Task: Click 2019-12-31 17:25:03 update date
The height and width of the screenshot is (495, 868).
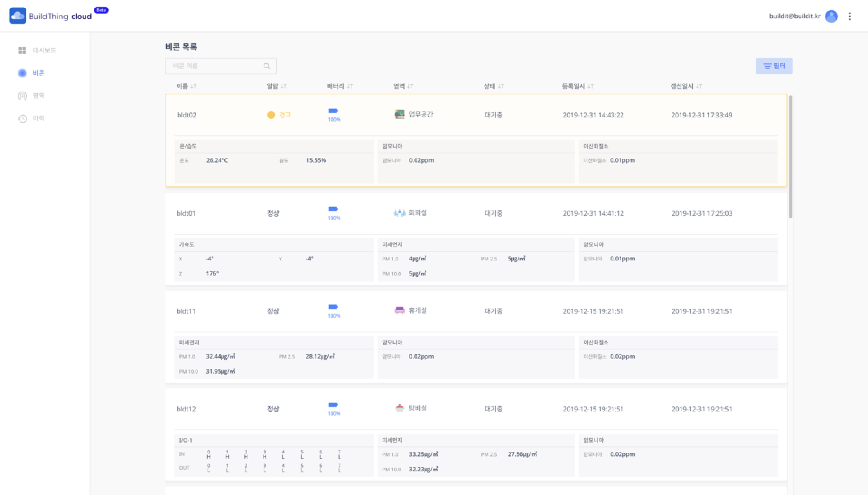Action: [x=702, y=213]
